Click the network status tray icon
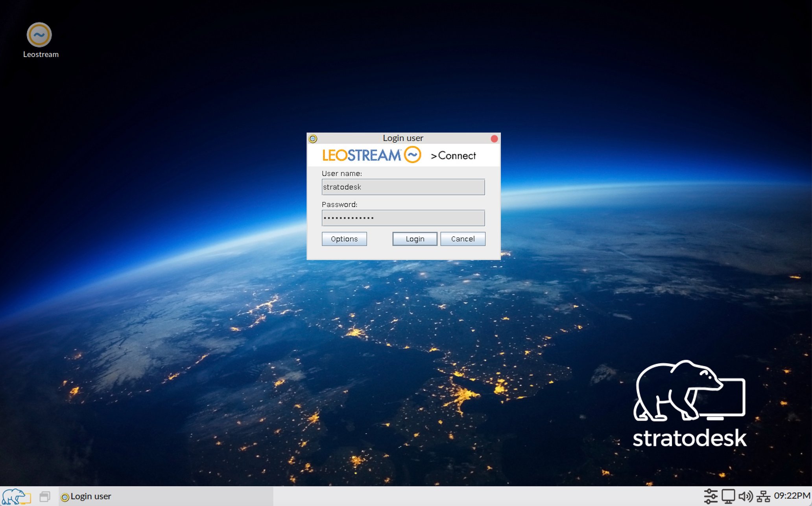Image resolution: width=812 pixels, height=506 pixels. click(x=764, y=496)
